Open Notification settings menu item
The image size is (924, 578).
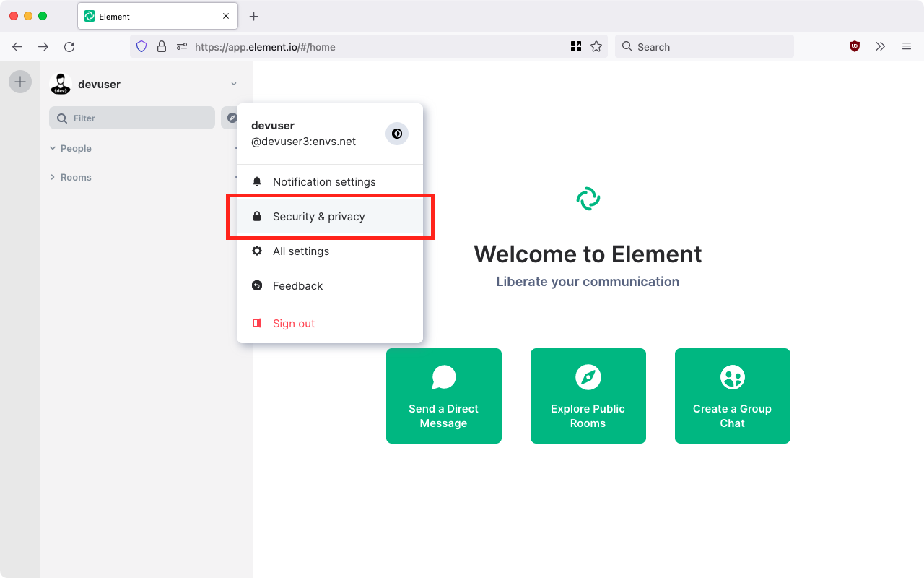coord(330,182)
